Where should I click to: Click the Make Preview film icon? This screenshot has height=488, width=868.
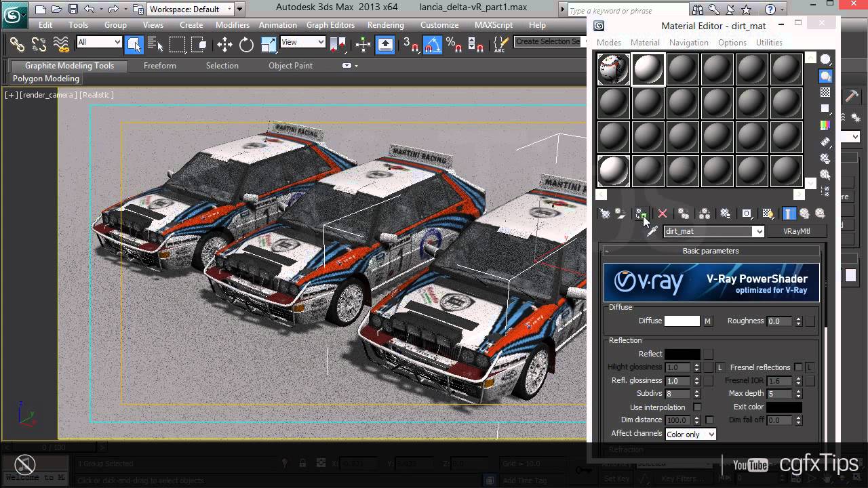[825, 142]
